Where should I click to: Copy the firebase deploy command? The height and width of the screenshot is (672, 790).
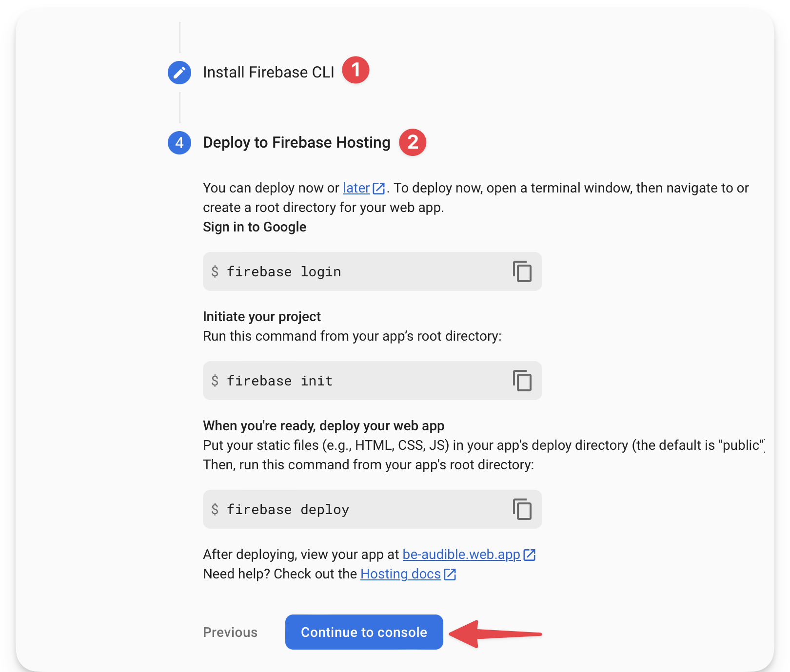tap(523, 510)
